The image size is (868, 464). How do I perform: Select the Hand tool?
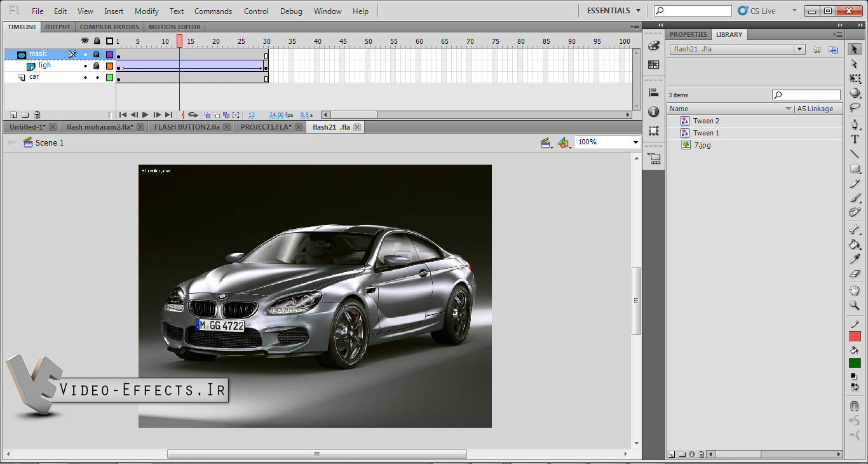(x=855, y=290)
